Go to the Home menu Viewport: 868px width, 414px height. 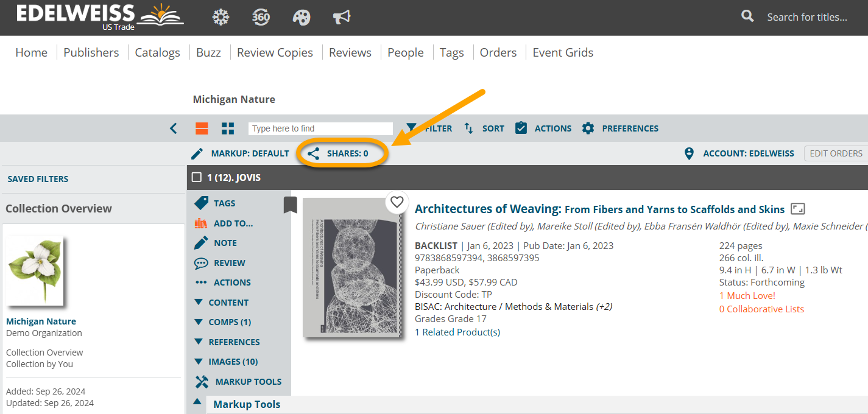click(32, 52)
